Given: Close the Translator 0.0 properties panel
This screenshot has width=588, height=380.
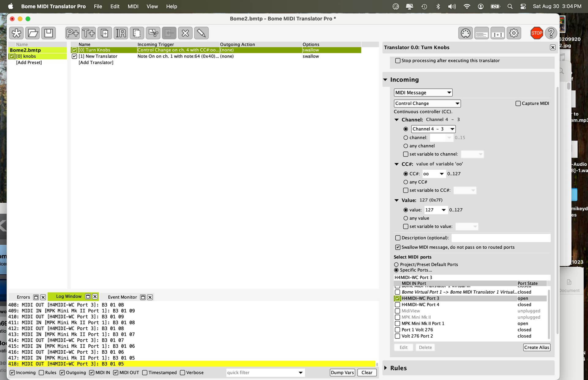Looking at the screenshot, I should click(553, 47).
